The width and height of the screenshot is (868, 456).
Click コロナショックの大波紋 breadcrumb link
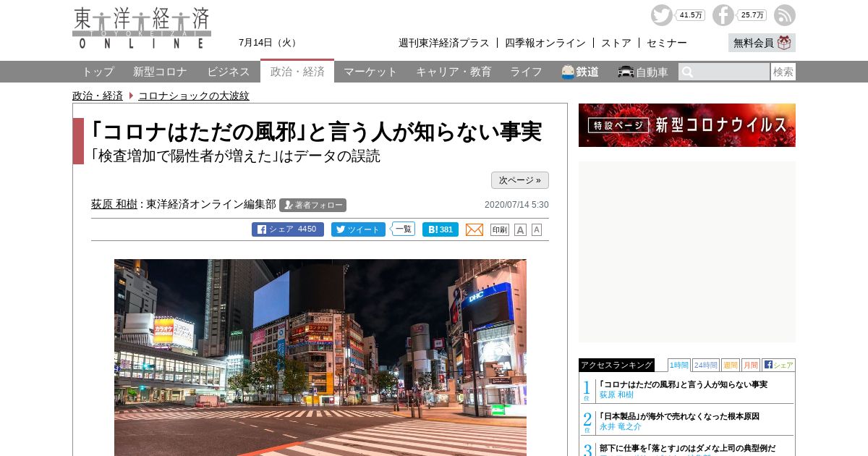click(194, 96)
